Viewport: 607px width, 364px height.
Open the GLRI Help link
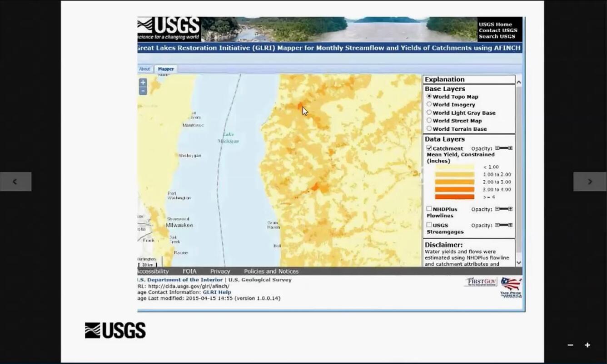point(217,292)
